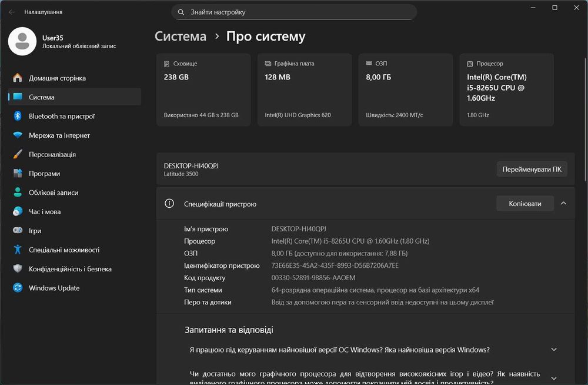Open the Графічна плата 128 MB card
Viewport: 588px width, 385px height.
pyautogui.click(x=305, y=89)
